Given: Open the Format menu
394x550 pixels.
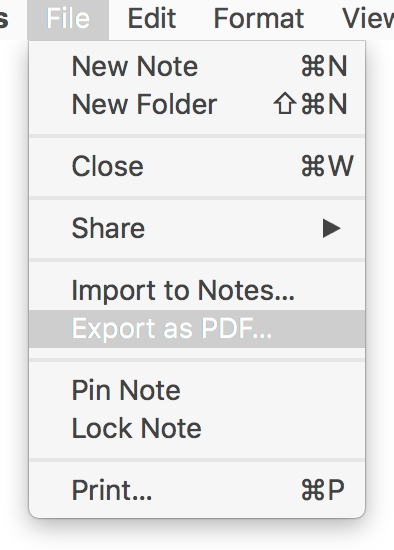Looking at the screenshot, I should 259,19.
